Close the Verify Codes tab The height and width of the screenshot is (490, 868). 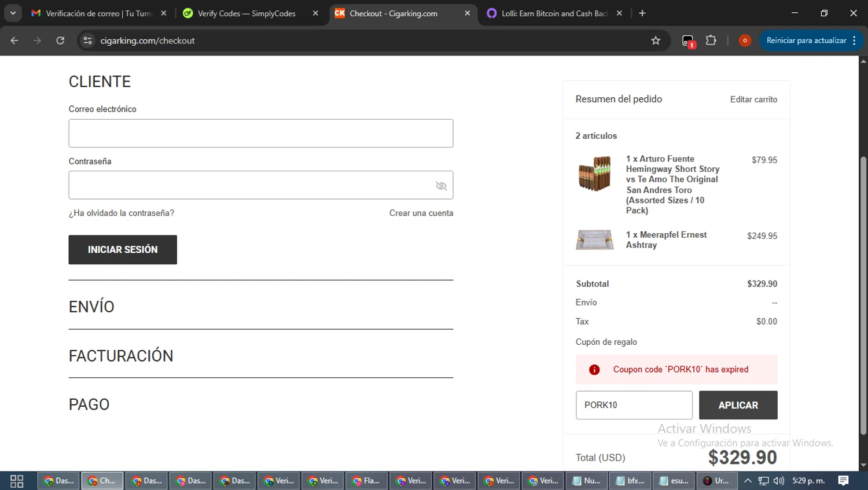click(315, 13)
